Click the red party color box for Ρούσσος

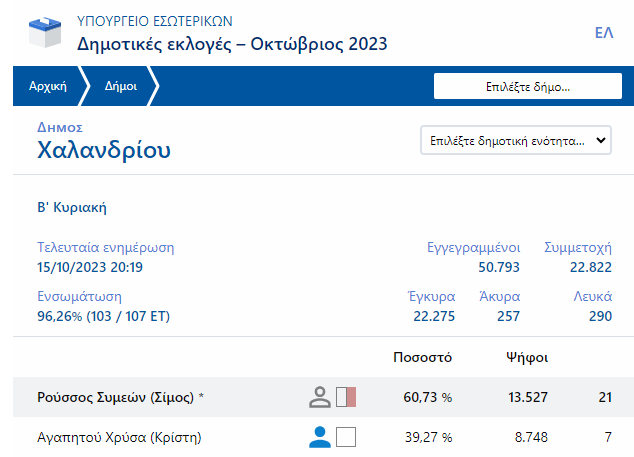pyautogui.click(x=346, y=397)
